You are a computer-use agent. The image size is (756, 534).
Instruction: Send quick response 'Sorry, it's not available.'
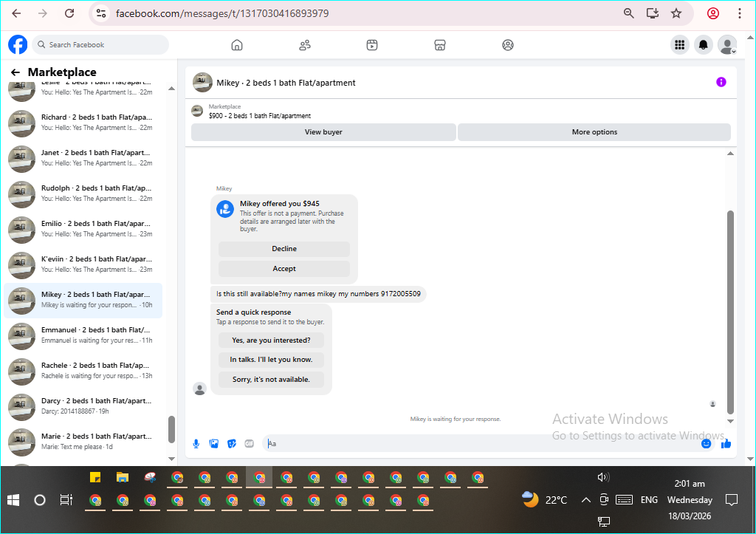pos(271,379)
